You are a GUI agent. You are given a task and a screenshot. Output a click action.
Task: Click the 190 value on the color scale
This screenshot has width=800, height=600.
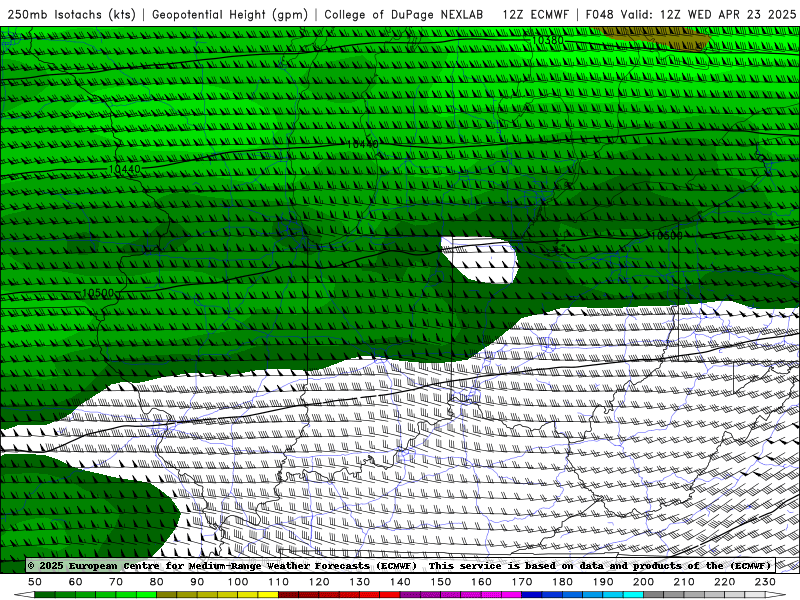pyautogui.click(x=603, y=582)
